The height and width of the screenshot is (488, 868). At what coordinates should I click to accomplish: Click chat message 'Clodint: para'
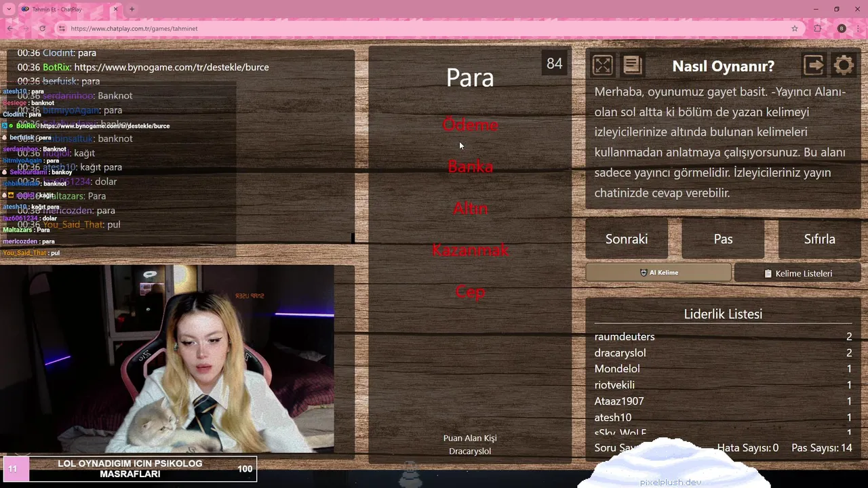(x=57, y=52)
